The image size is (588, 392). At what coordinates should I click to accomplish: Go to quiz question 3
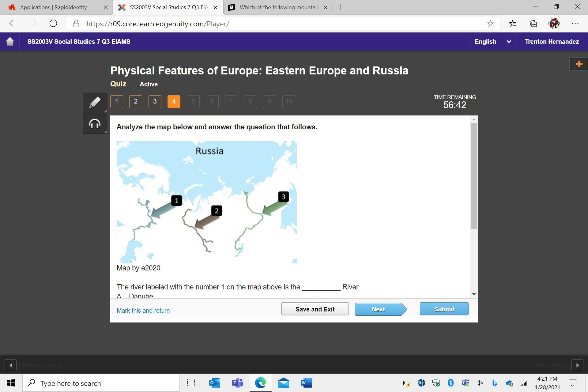pyautogui.click(x=155, y=102)
